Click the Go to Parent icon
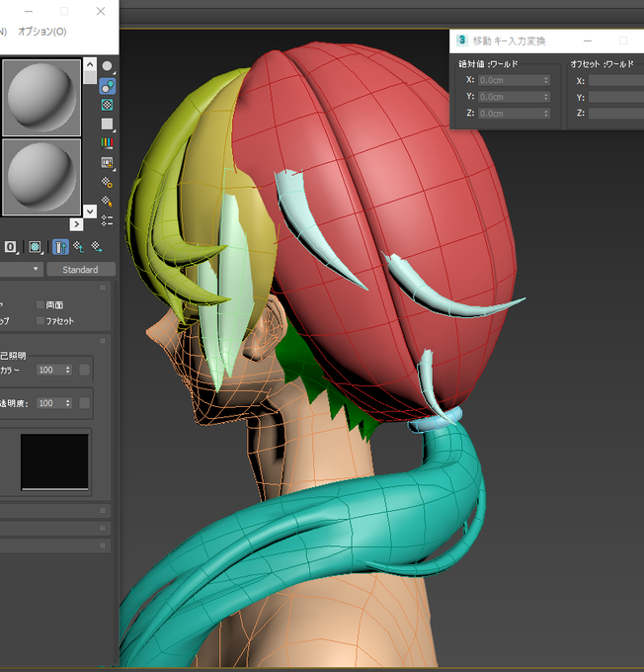 [78, 247]
